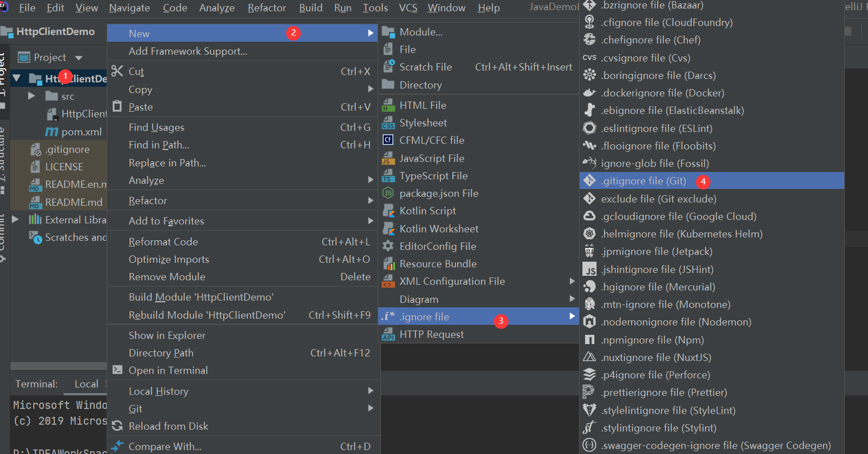Viewport: 868px width, 454px height.
Task: Choose HTTP Request from New submenu
Action: [479, 334]
